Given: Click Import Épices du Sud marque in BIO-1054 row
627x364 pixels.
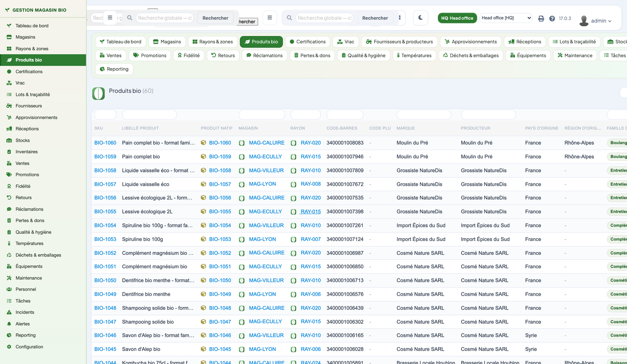Looking at the screenshot, I should [x=421, y=225].
